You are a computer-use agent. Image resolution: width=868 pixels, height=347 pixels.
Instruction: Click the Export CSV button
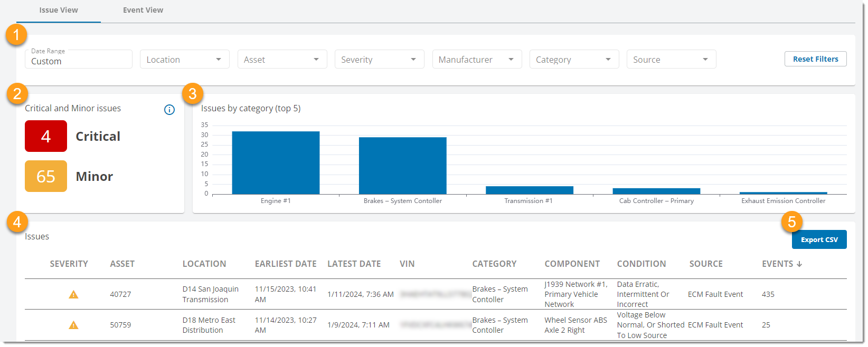[819, 239]
